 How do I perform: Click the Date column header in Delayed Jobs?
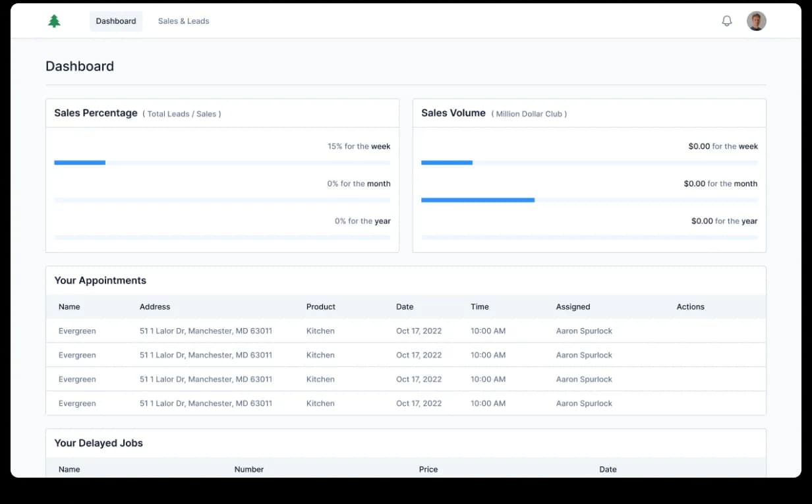(x=608, y=470)
